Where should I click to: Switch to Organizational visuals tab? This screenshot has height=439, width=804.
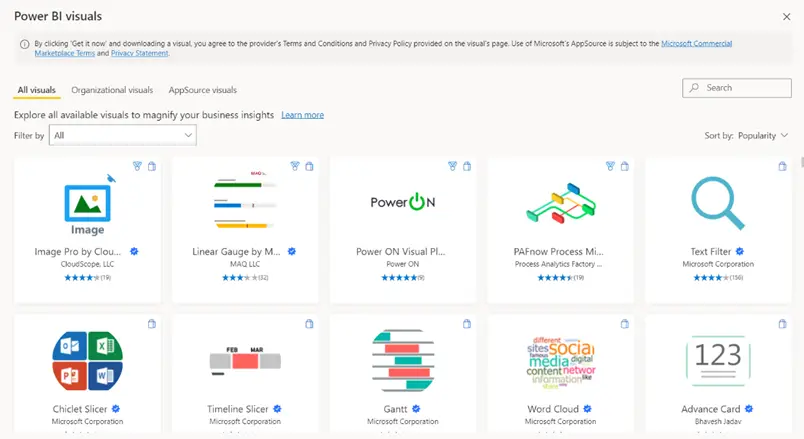click(x=112, y=90)
